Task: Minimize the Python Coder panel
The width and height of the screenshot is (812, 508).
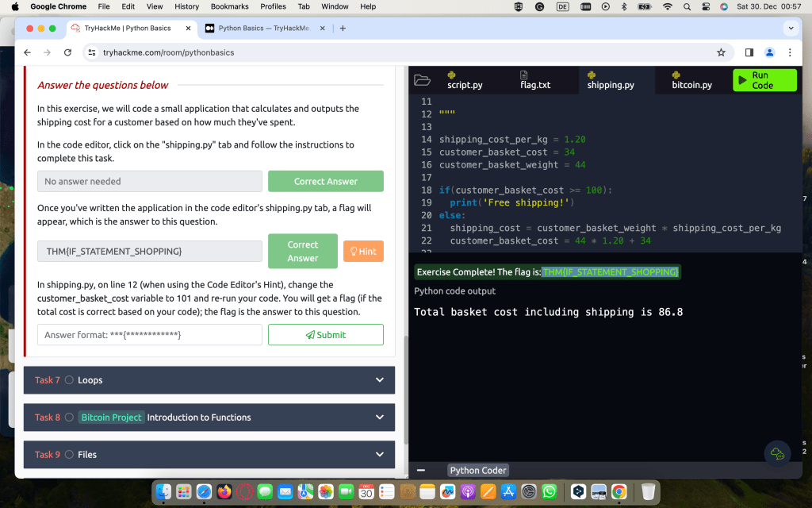Action: click(421, 470)
